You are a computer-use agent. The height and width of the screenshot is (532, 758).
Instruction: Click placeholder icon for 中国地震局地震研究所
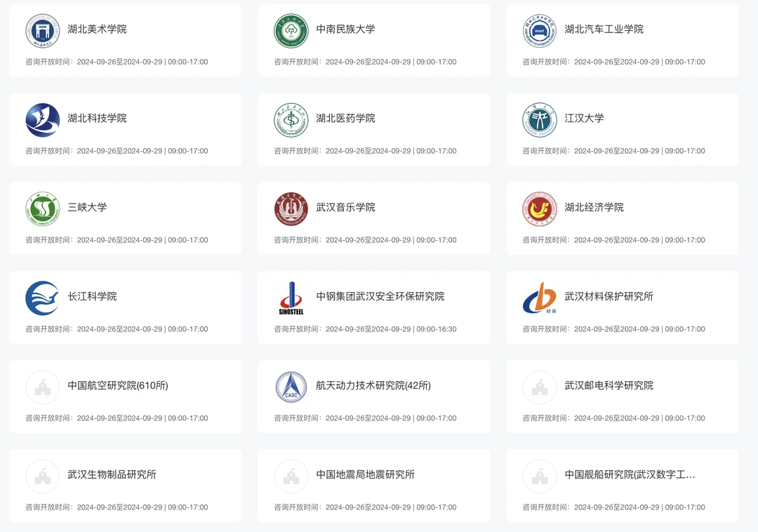(291, 476)
